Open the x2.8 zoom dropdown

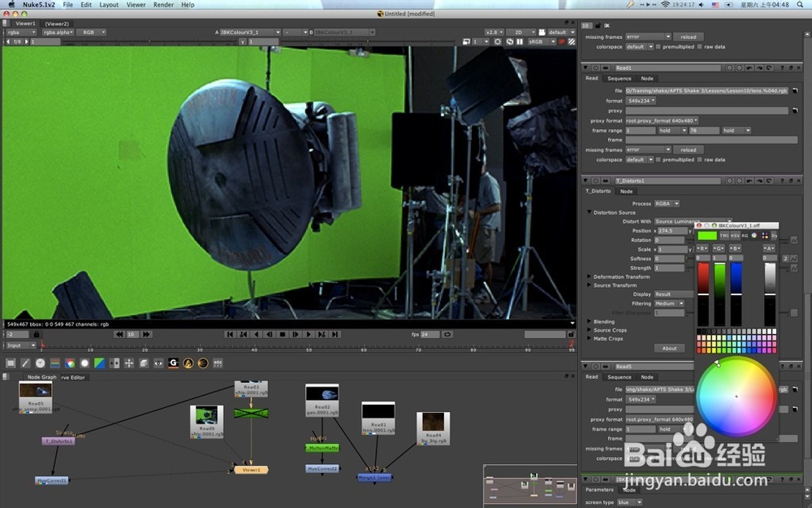(494, 33)
